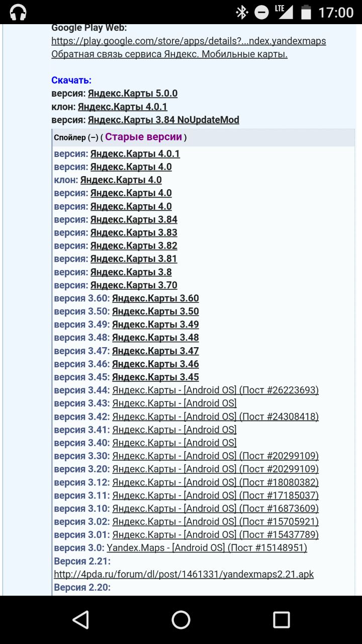Viewport: 362px width, 644px height.
Task: Open version 3.12 link Пост #18080382
Action: pyautogui.click(x=215, y=482)
